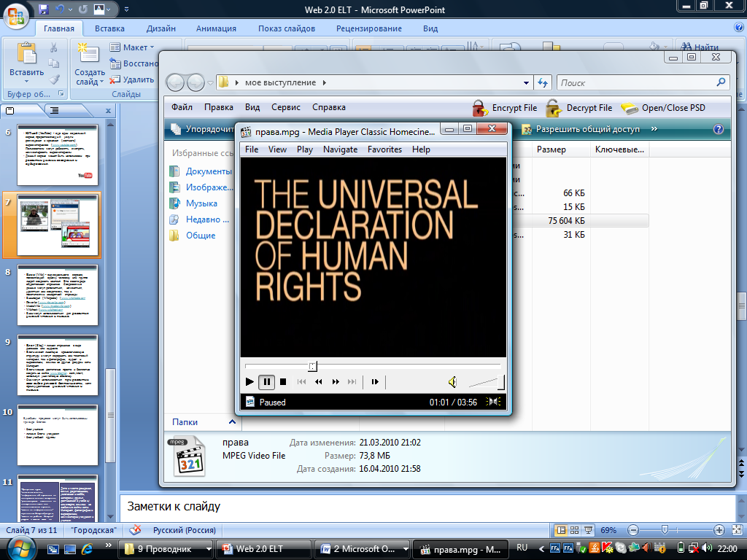Switch to Вставка ribbon tab
747x560 pixels.
[x=109, y=28]
